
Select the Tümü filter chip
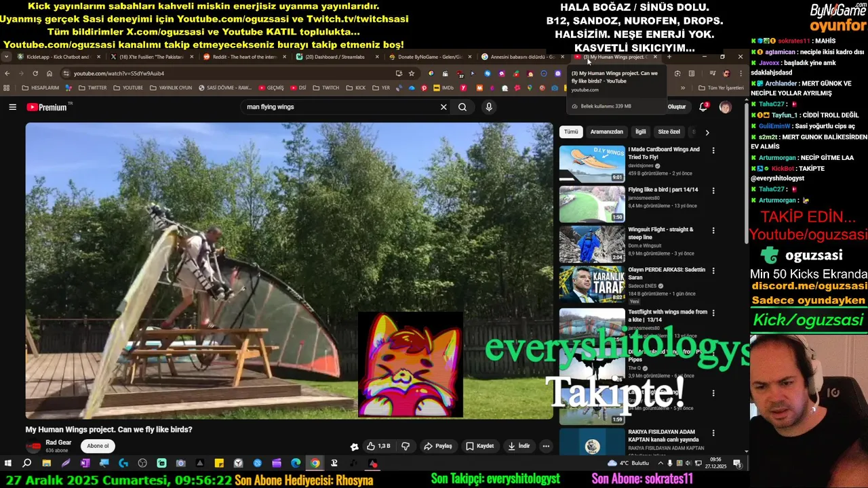pos(572,132)
